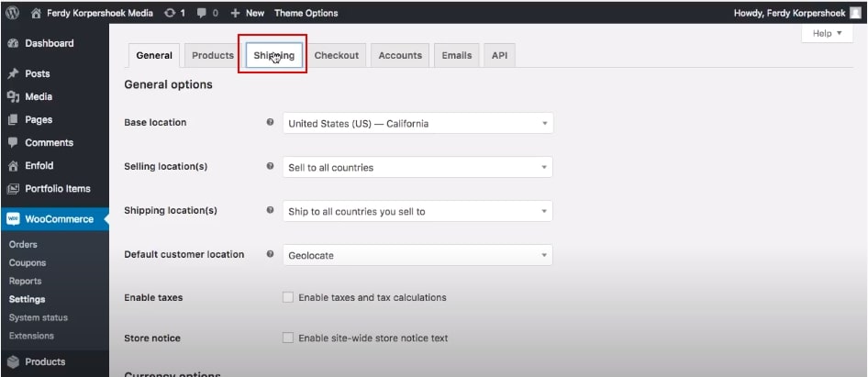This screenshot has height=377, width=868.
Task: Switch to the API tab
Action: point(499,55)
